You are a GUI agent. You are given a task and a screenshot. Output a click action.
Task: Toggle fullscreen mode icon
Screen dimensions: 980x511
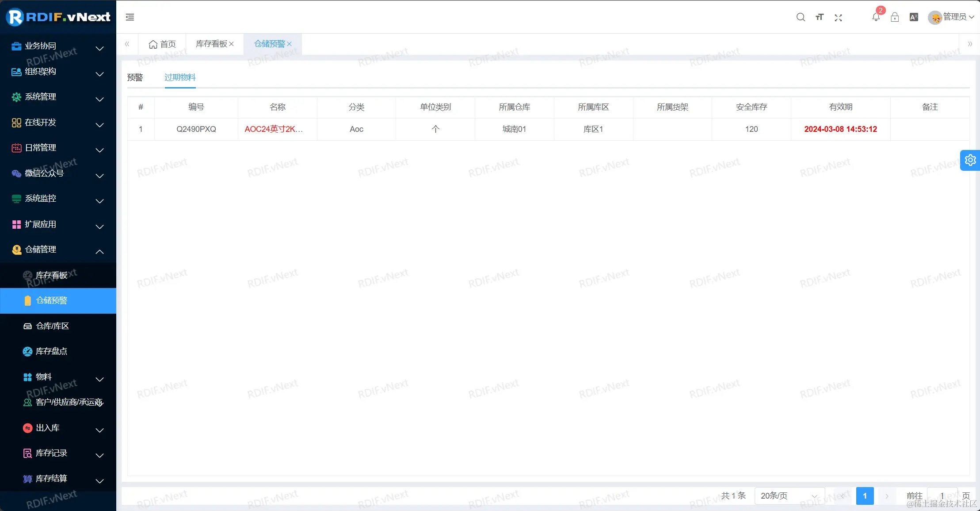pyautogui.click(x=838, y=17)
